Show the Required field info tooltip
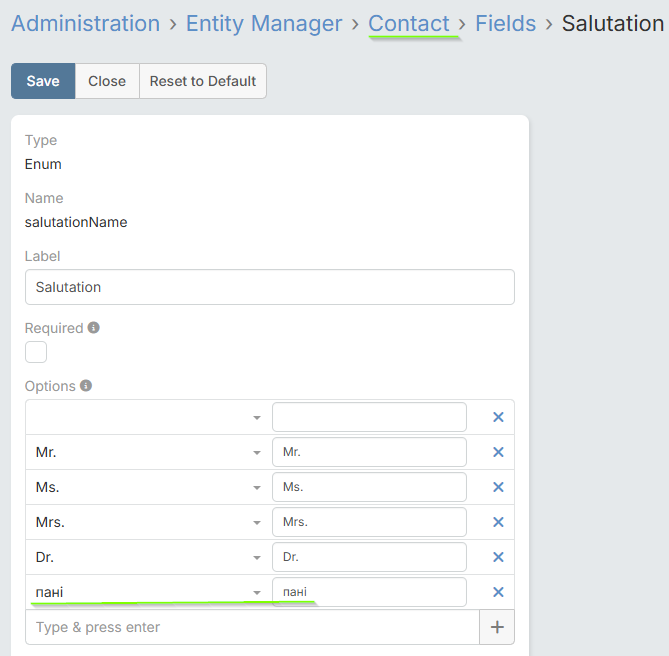This screenshot has width=669, height=656. coord(93,328)
